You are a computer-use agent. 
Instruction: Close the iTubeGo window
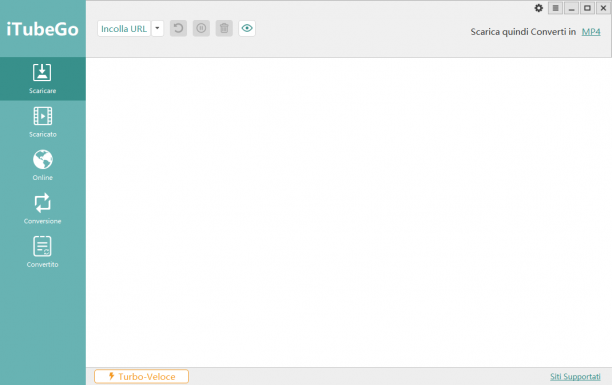tap(603, 8)
